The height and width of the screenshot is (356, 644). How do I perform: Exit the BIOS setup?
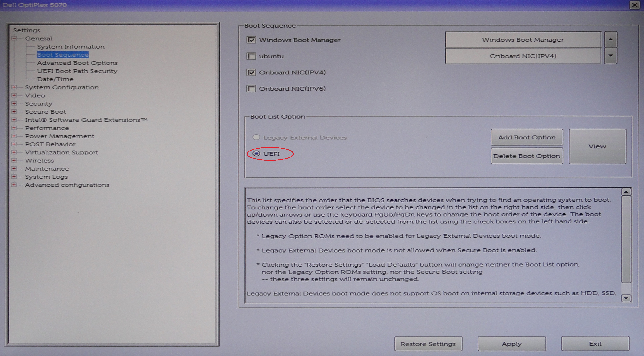click(x=595, y=344)
